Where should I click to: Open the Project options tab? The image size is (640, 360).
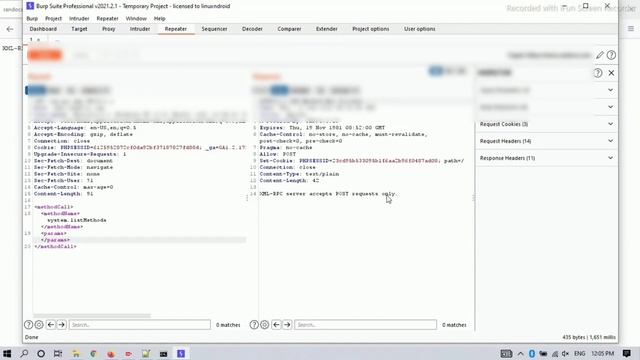pyautogui.click(x=371, y=29)
